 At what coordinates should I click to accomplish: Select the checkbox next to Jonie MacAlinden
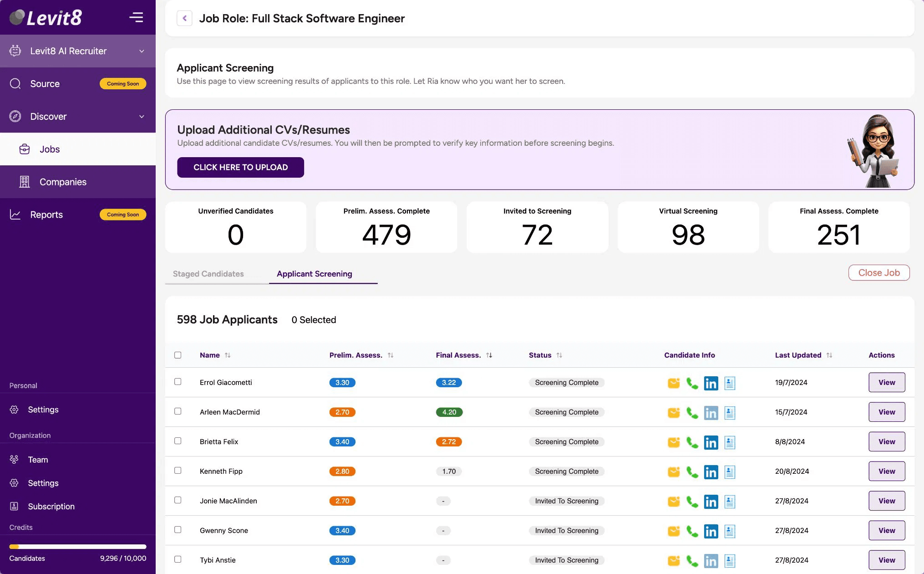tap(178, 500)
